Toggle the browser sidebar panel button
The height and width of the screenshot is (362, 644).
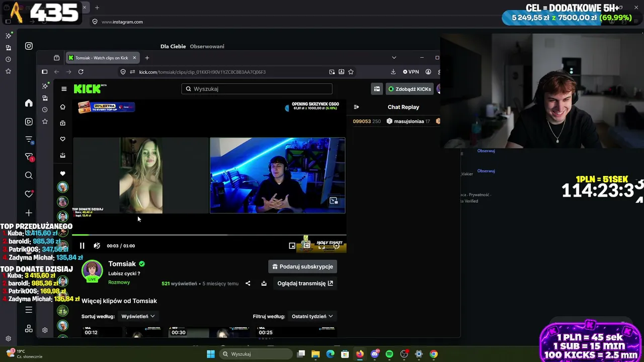(44, 72)
